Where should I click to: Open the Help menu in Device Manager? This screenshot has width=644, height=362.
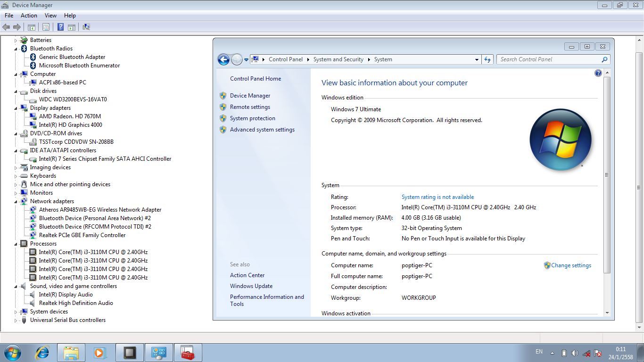click(70, 16)
